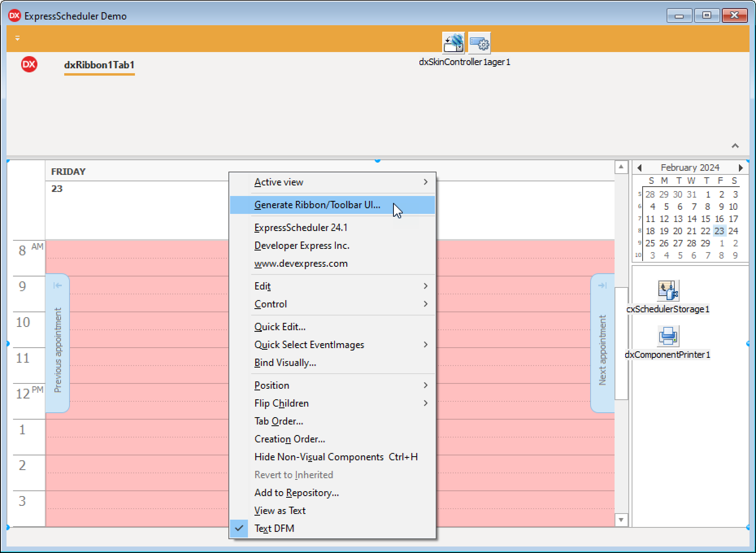This screenshot has width=756, height=553.
Task: Click the dxComponentPrinter1 printer icon
Action: (x=668, y=336)
